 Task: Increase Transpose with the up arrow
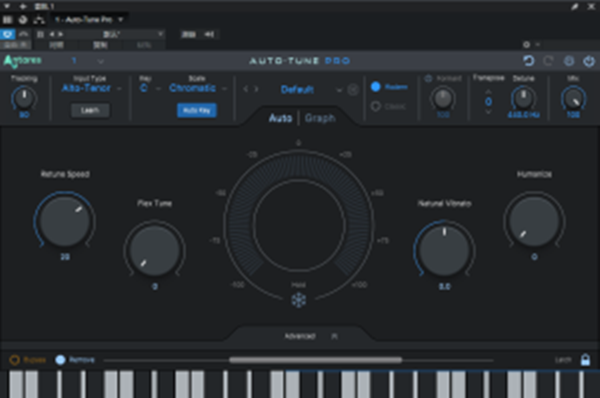(x=488, y=92)
